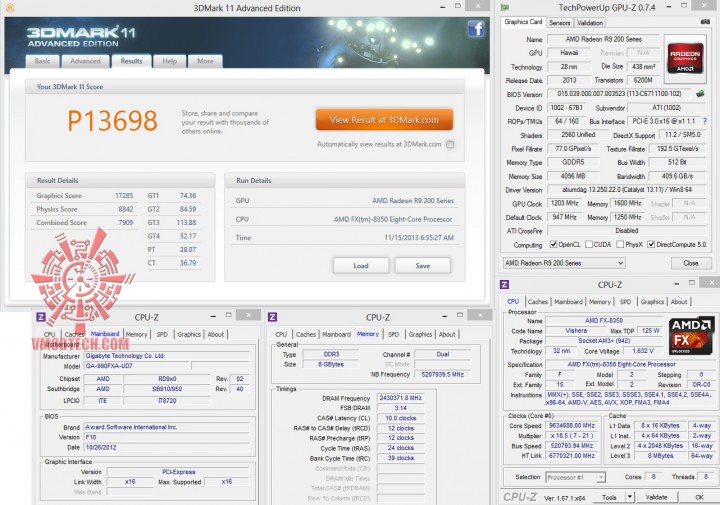Open SPD tab in CPU-Z Memory window
Image resolution: width=720 pixels, height=505 pixels.
[x=394, y=334]
